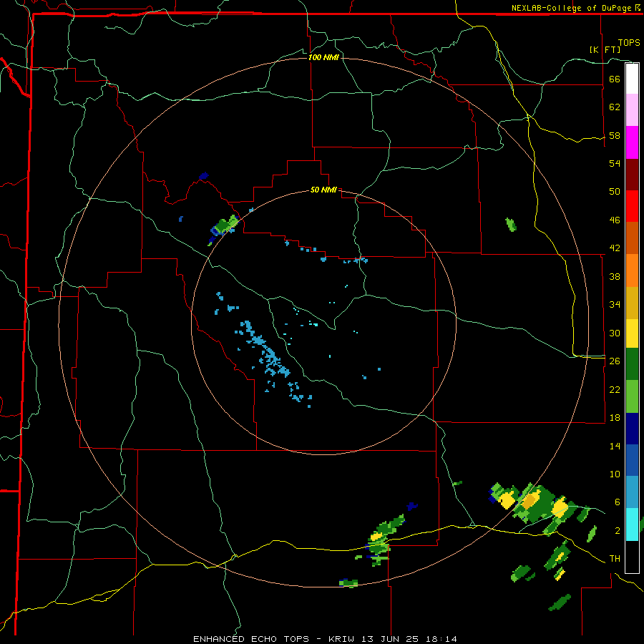Click the '42' legend value
Screen dimensions: 644x644
615,248
